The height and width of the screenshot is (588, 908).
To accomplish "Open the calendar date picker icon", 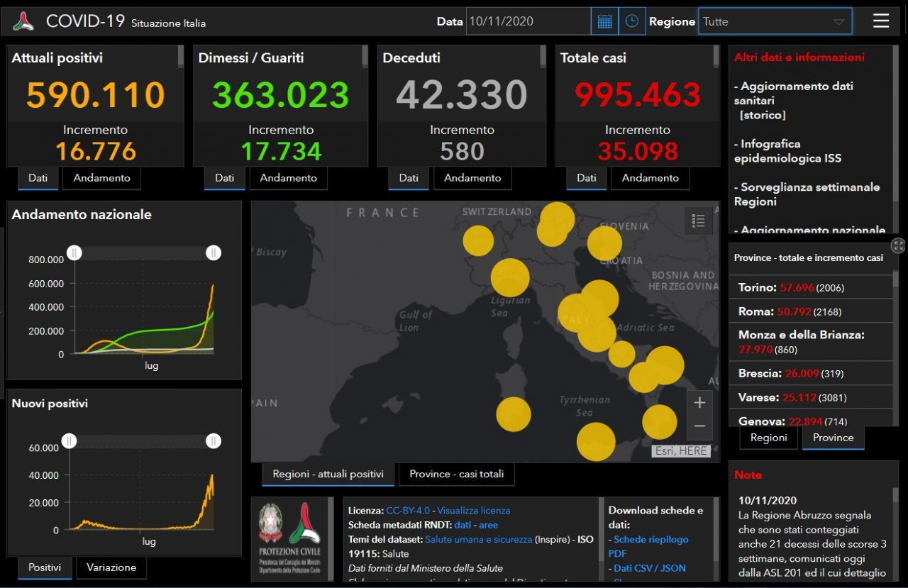I will tap(604, 21).
